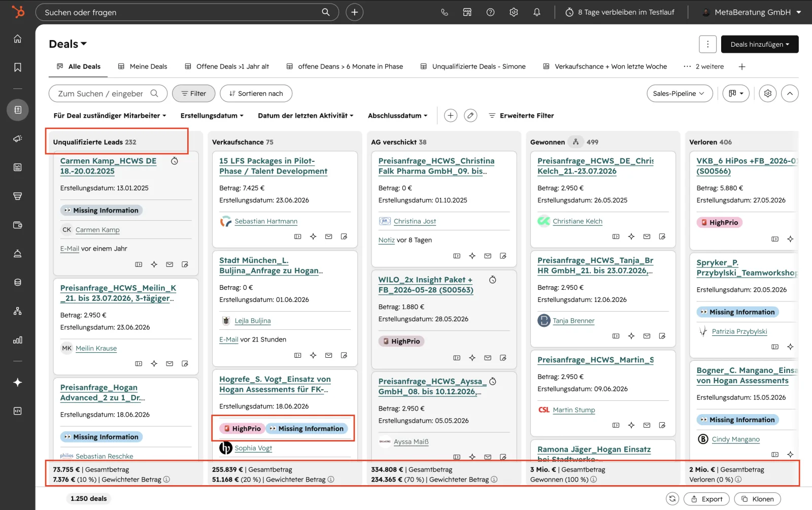Click the Missing Information tag on Carmen Kamp card
Image resolution: width=812 pixels, height=510 pixels.
[x=101, y=211]
